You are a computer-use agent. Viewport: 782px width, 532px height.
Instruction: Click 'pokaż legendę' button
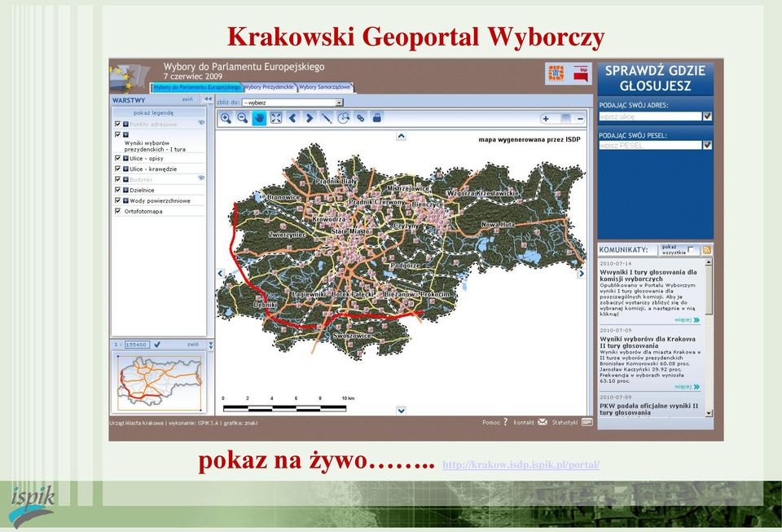click(154, 112)
